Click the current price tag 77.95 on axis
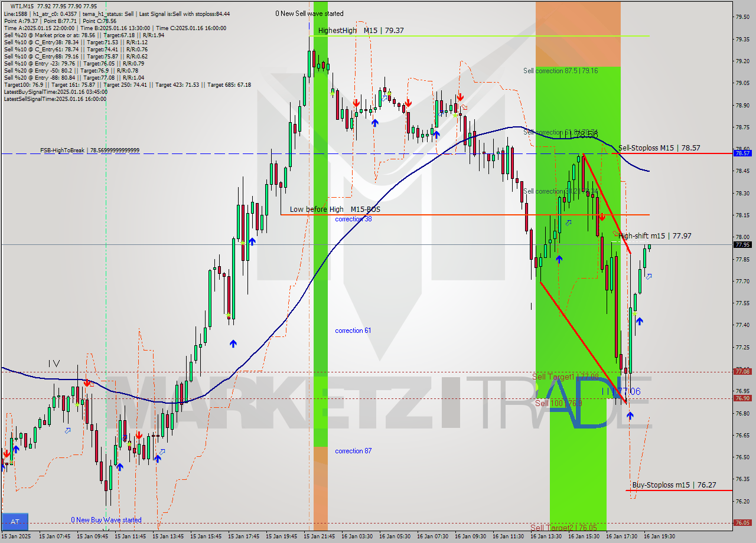This screenshot has height=543, width=756. tap(742, 244)
